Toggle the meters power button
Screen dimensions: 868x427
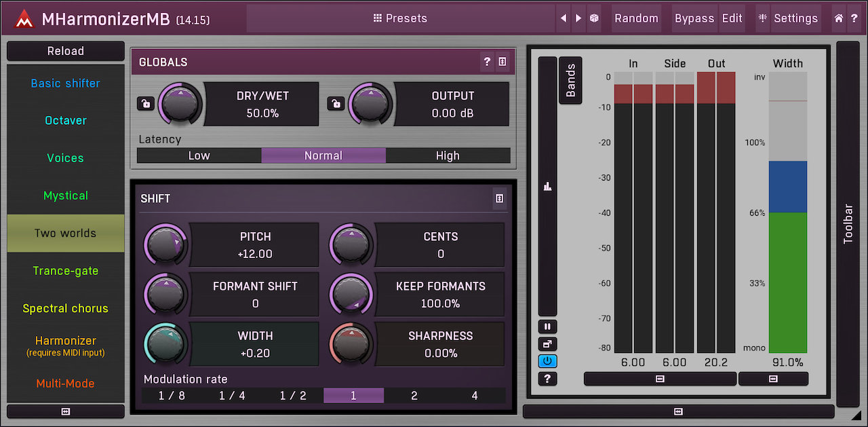coord(547,361)
